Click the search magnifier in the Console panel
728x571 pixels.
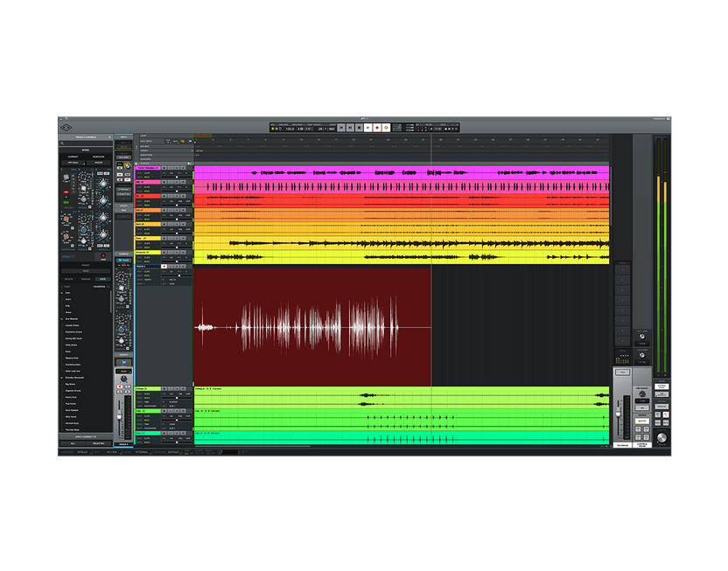pos(62,142)
